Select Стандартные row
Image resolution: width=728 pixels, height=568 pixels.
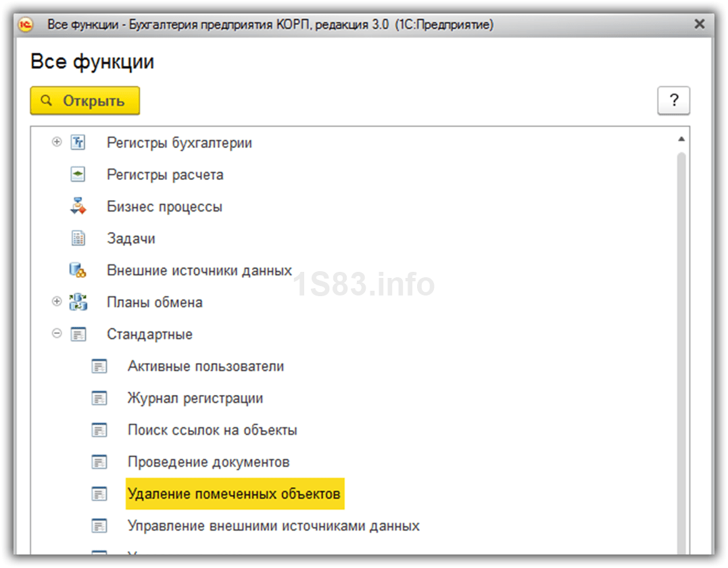pyautogui.click(x=149, y=335)
